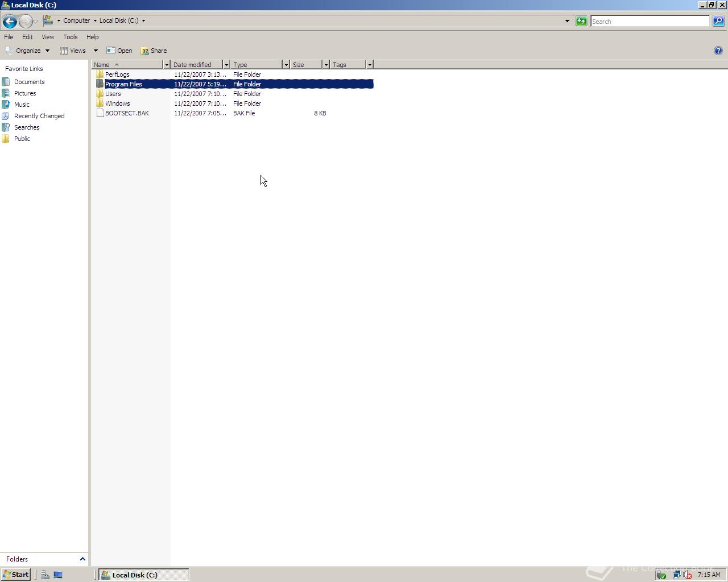Open Documents in Favorite Links
728x582 pixels.
(29, 82)
